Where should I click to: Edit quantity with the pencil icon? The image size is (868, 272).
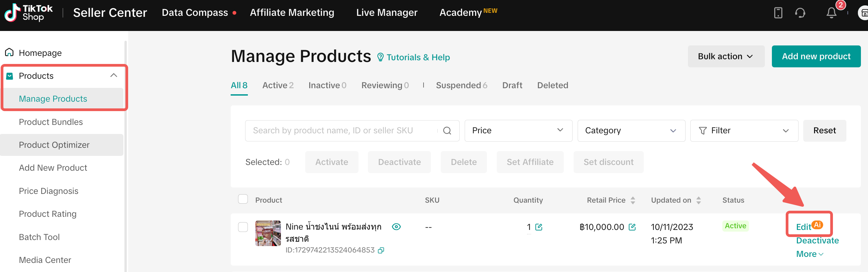(539, 227)
